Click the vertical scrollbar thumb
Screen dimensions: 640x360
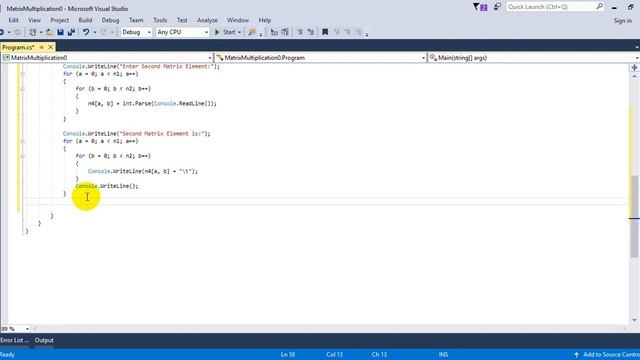click(634, 216)
